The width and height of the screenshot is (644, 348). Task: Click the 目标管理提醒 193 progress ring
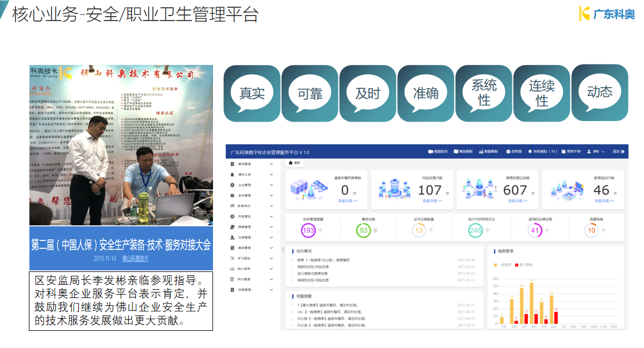click(x=308, y=230)
